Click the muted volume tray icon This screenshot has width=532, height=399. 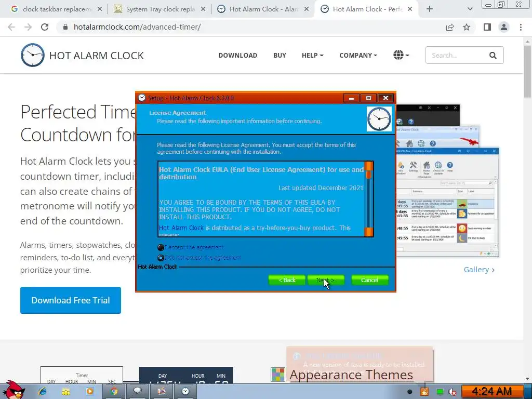(452, 392)
